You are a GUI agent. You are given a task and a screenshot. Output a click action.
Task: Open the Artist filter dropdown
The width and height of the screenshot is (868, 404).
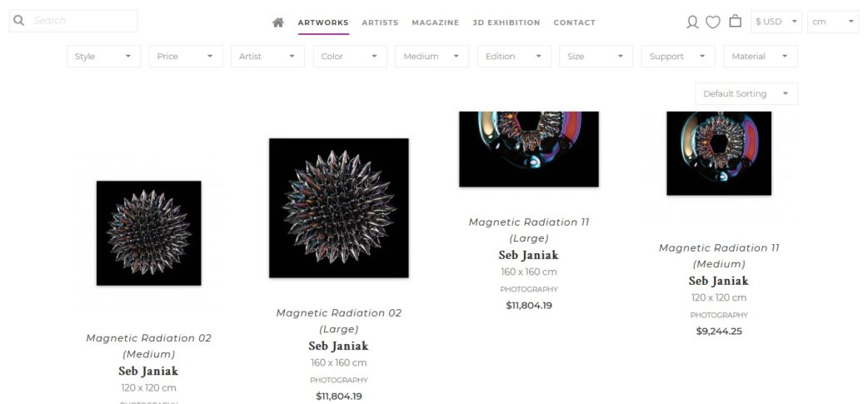[x=268, y=57]
